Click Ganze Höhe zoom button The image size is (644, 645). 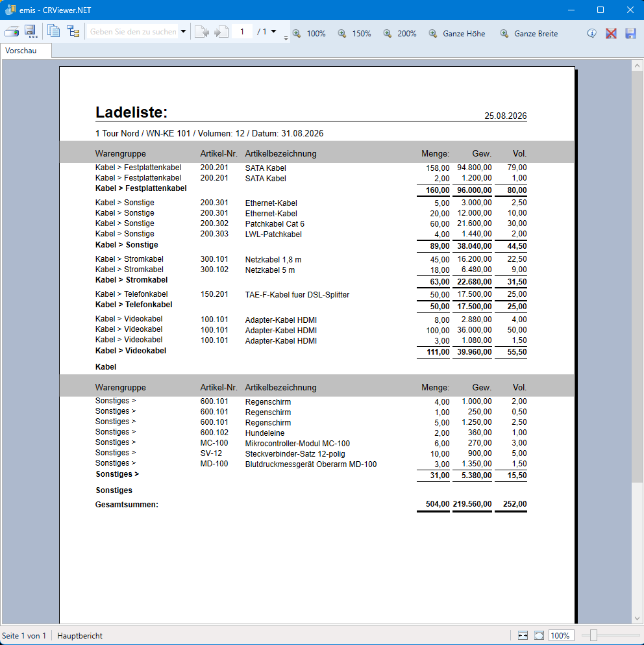(x=457, y=33)
